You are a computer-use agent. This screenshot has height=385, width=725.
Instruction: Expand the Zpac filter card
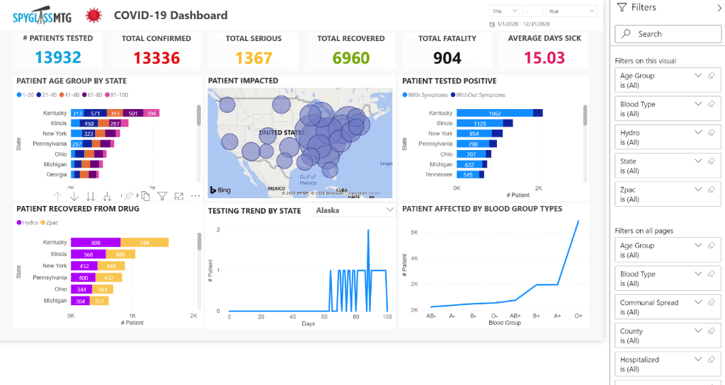(698, 189)
